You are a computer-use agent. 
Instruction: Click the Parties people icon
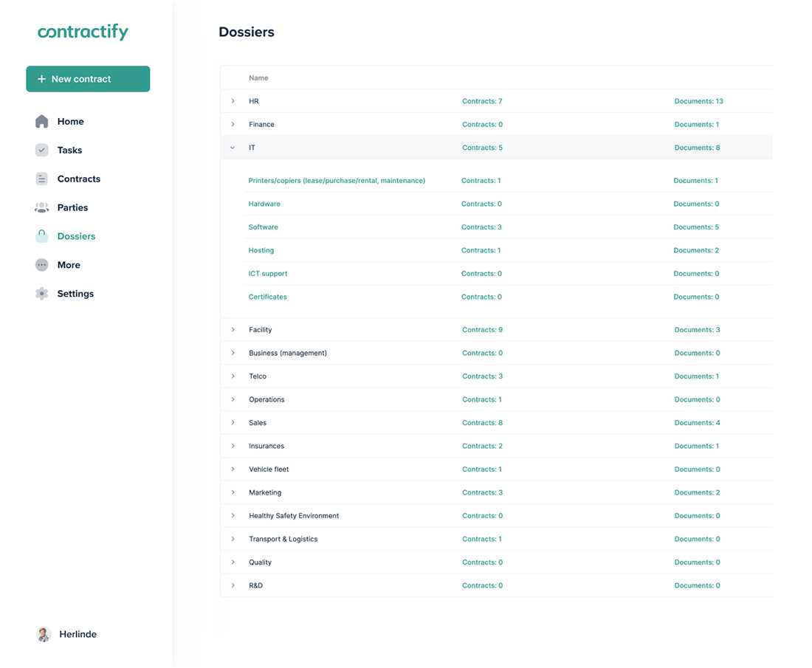click(42, 207)
